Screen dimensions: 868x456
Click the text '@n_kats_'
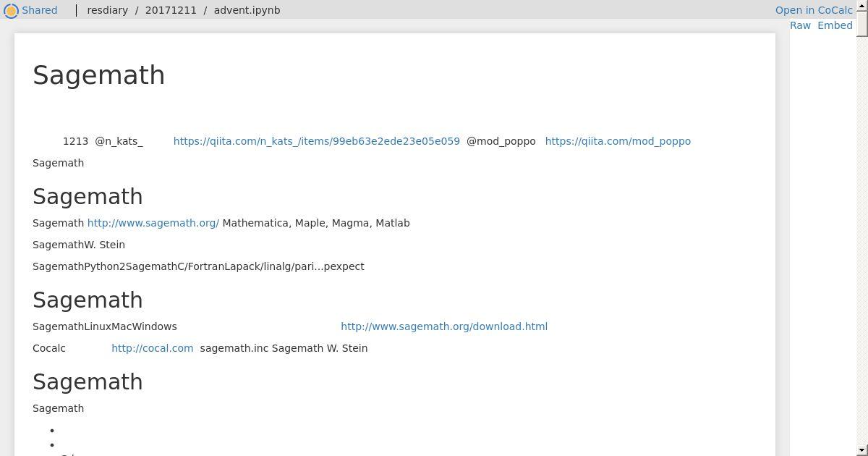click(x=119, y=141)
